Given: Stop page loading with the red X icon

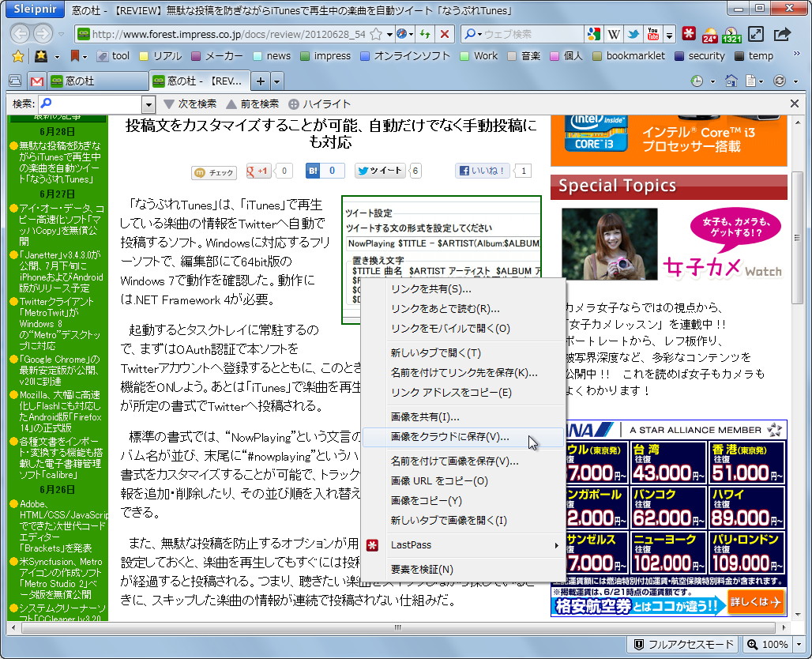Looking at the screenshot, I should point(444,35).
